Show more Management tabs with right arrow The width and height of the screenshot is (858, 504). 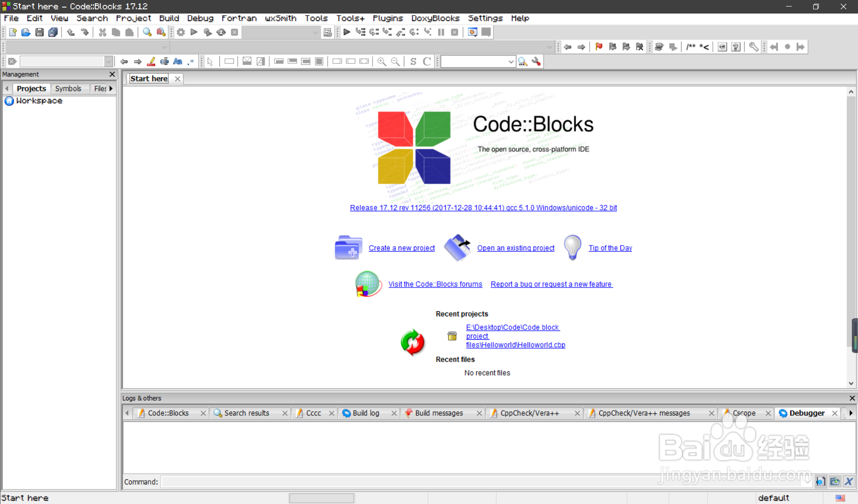pyautogui.click(x=111, y=88)
